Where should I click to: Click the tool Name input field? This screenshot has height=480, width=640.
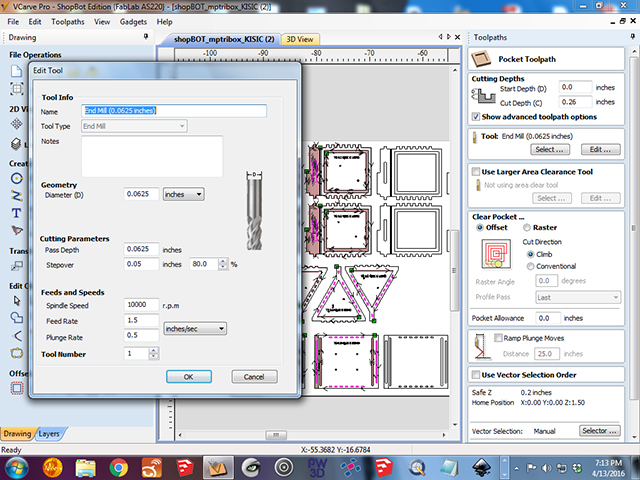coord(174,111)
